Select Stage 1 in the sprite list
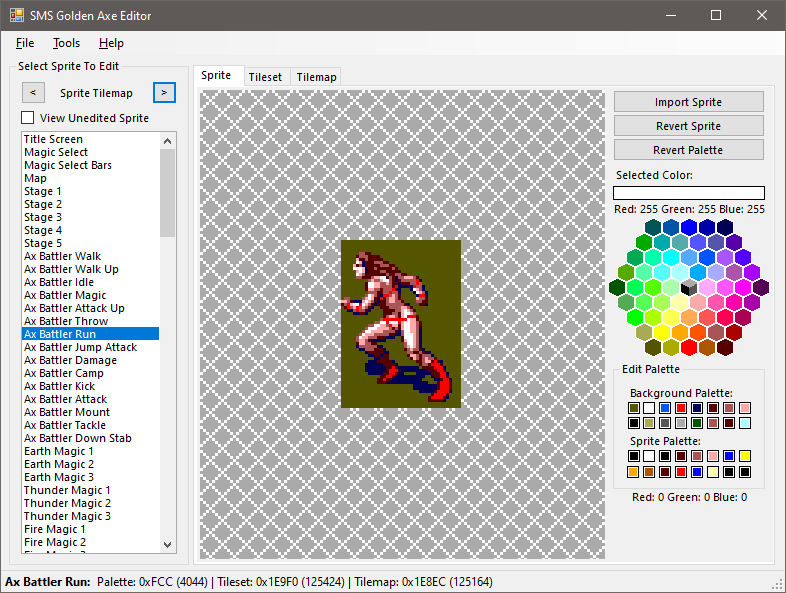The image size is (786, 593). point(91,191)
